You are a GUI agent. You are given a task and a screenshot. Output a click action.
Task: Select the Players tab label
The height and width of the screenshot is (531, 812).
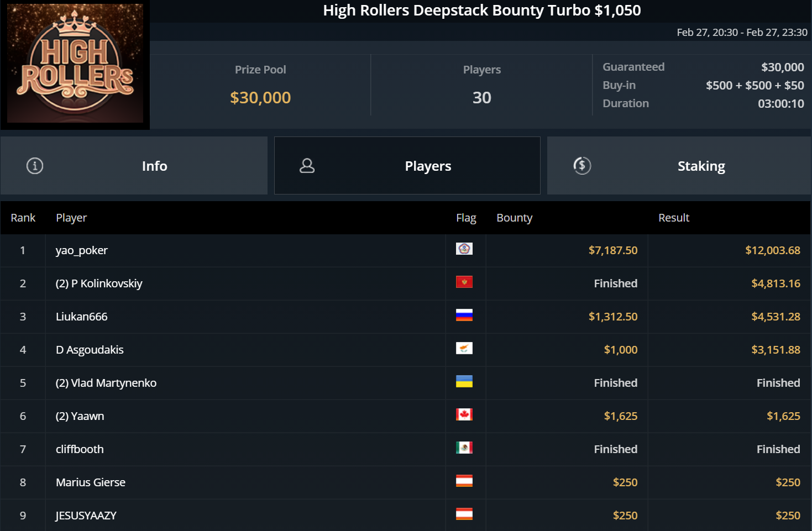pyautogui.click(x=428, y=166)
